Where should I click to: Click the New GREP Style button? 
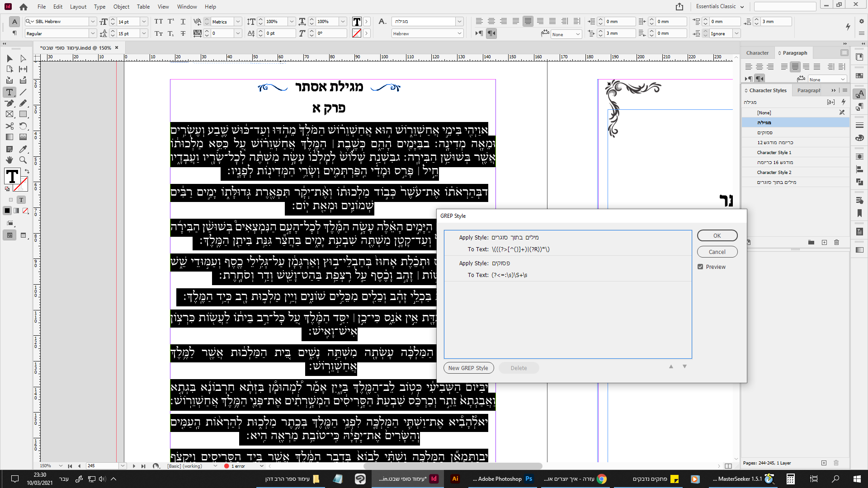pyautogui.click(x=468, y=368)
